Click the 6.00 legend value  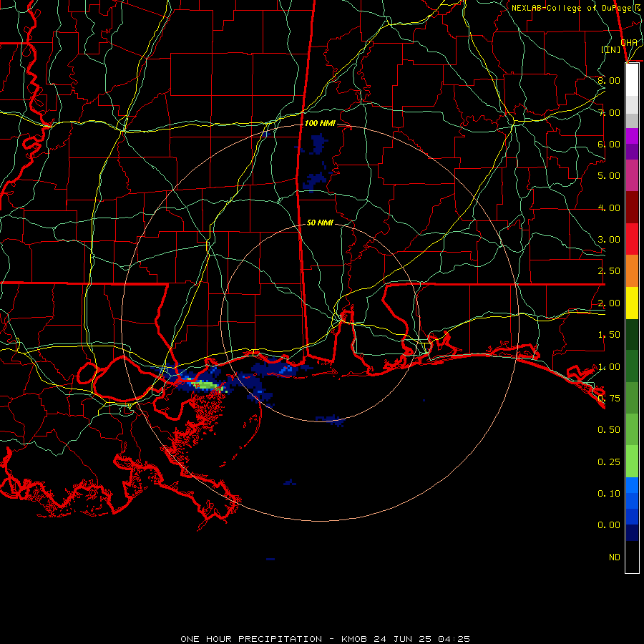609,144
